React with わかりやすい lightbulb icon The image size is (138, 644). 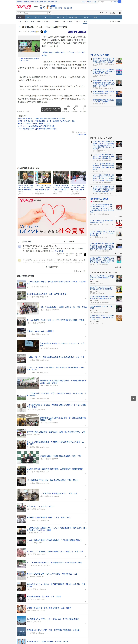74,109
